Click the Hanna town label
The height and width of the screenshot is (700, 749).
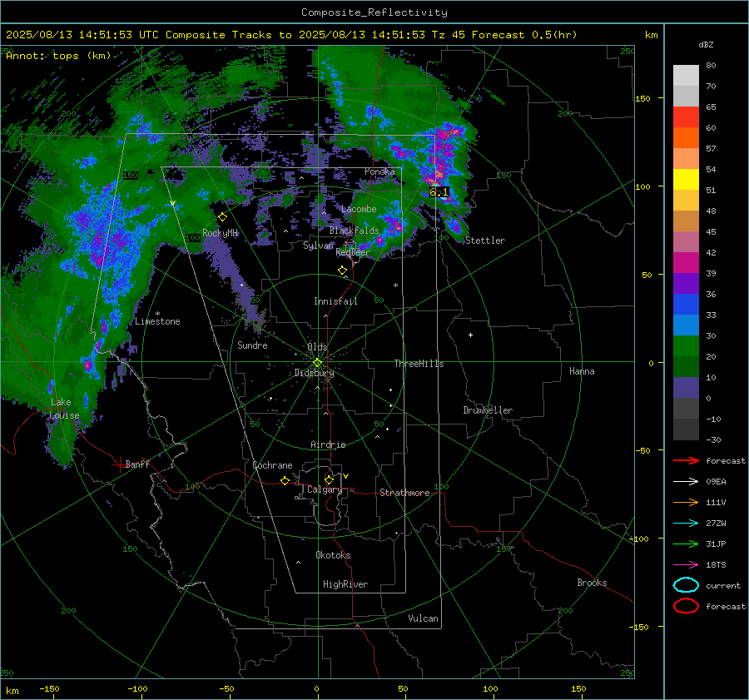[x=582, y=371]
